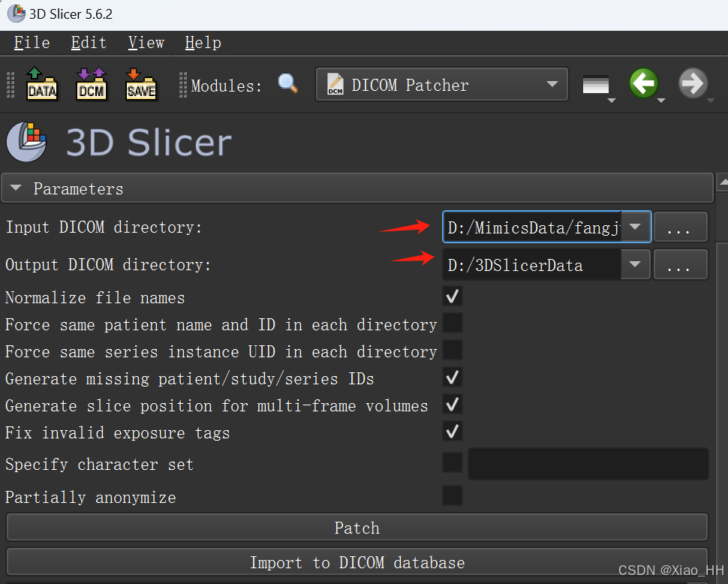Screen dimensions: 728x584
Task: Collapse the Parameters section
Action: (x=357, y=188)
